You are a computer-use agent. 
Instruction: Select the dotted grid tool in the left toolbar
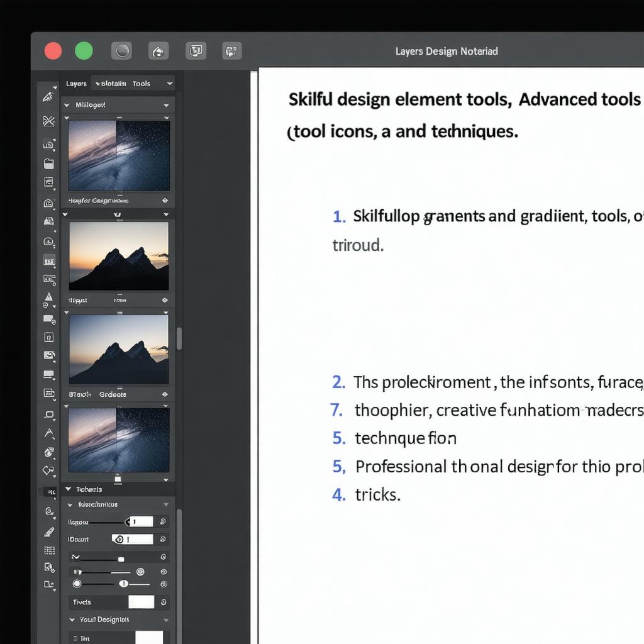(x=48, y=550)
